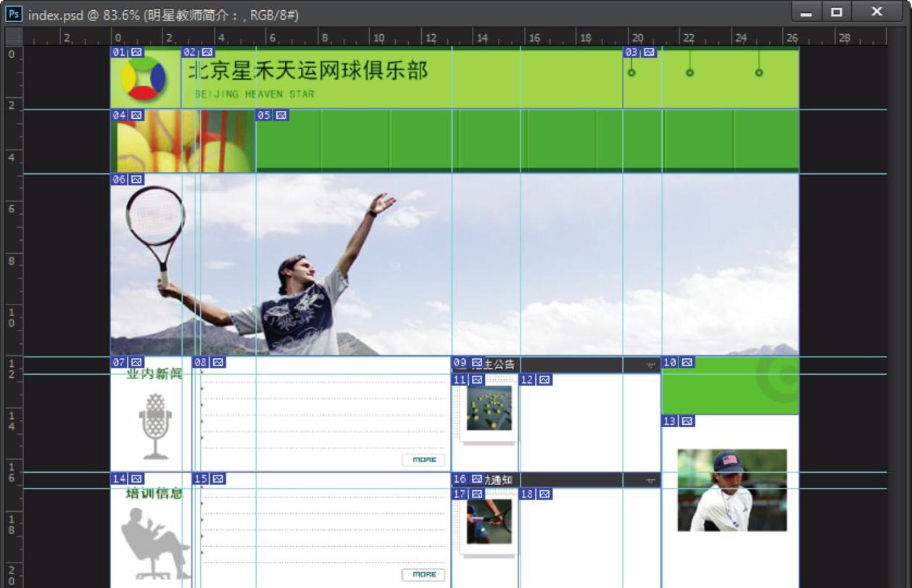Click the upper MORE button

424,460
